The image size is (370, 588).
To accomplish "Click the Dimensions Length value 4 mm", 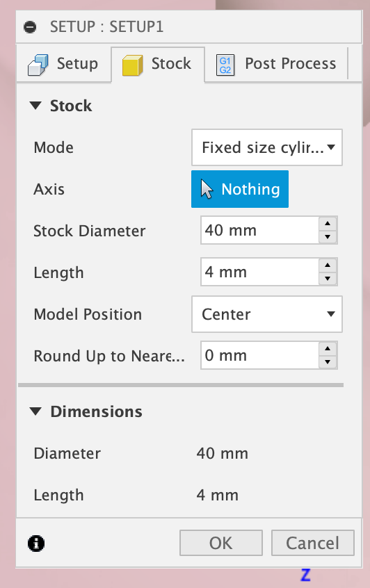I will [217, 495].
